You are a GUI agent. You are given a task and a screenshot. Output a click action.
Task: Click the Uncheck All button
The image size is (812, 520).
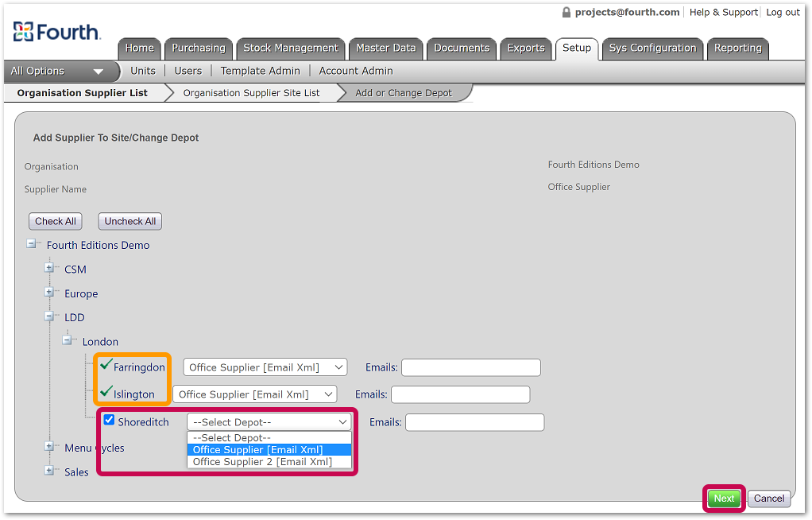(130, 221)
